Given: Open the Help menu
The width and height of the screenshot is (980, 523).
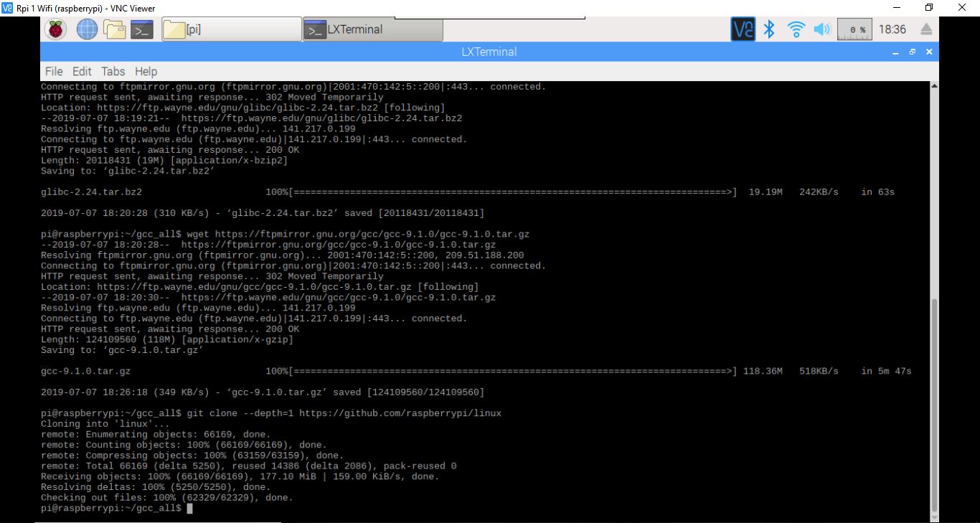Looking at the screenshot, I should pos(146,72).
